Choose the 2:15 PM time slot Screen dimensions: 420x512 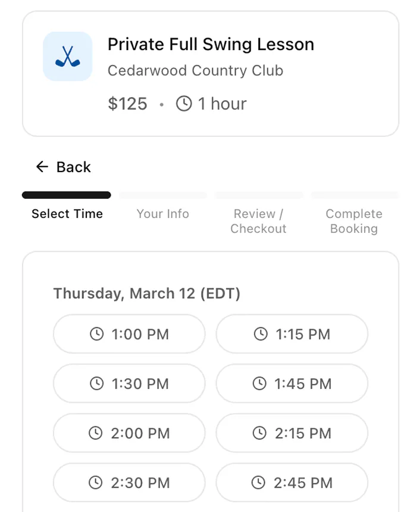(x=292, y=433)
